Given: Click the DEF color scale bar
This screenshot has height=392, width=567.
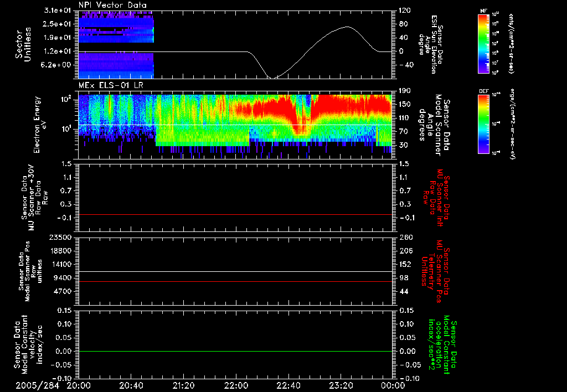Looking at the screenshot, I should (483, 124).
